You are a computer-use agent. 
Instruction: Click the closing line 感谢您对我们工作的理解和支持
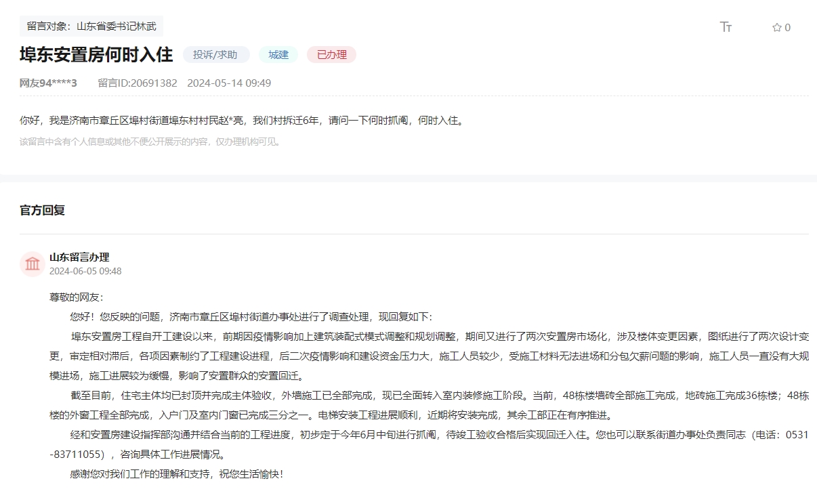(x=176, y=474)
